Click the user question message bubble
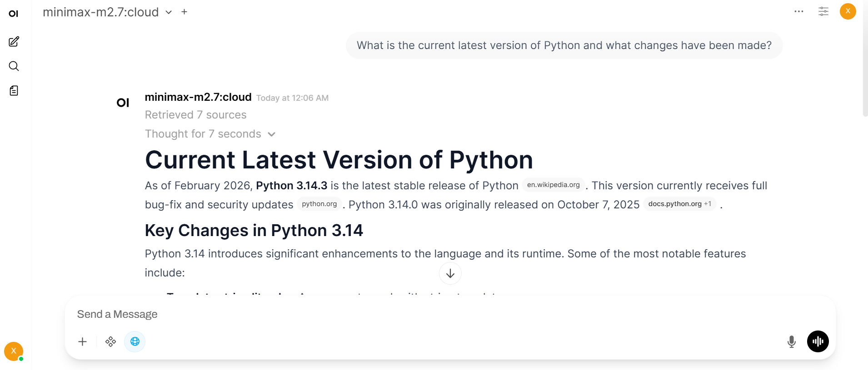The image size is (868, 370). tap(564, 45)
